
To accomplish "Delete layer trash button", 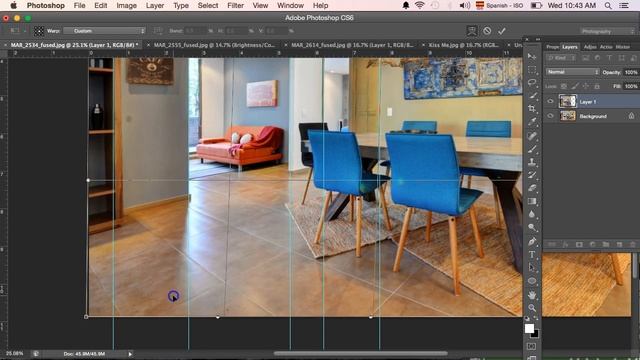I will [x=633, y=244].
